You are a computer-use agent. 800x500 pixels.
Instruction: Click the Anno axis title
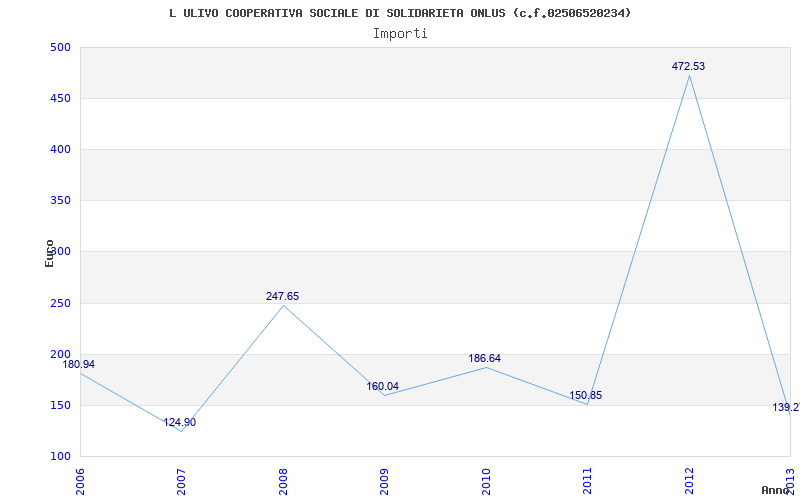[776, 490]
